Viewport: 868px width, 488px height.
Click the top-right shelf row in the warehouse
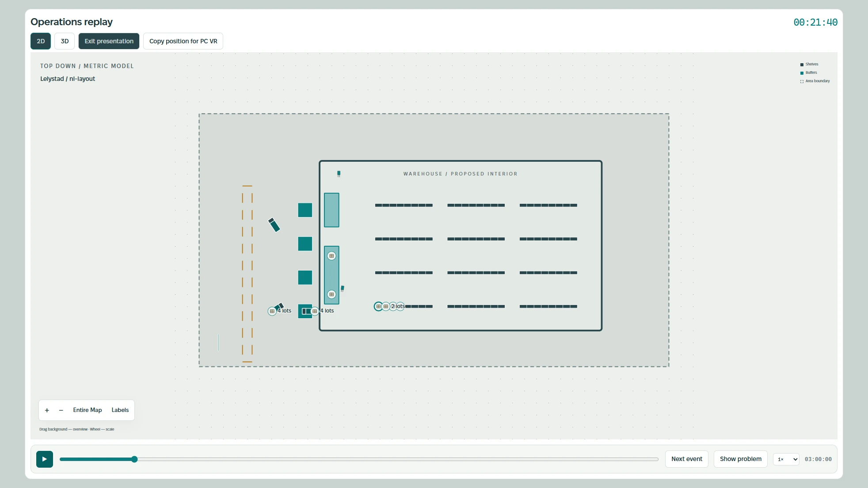[548, 205]
